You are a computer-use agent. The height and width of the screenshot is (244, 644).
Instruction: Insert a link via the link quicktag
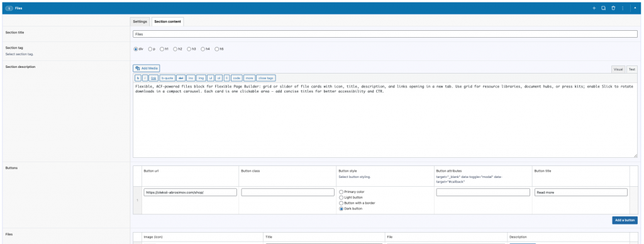tap(153, 77)
